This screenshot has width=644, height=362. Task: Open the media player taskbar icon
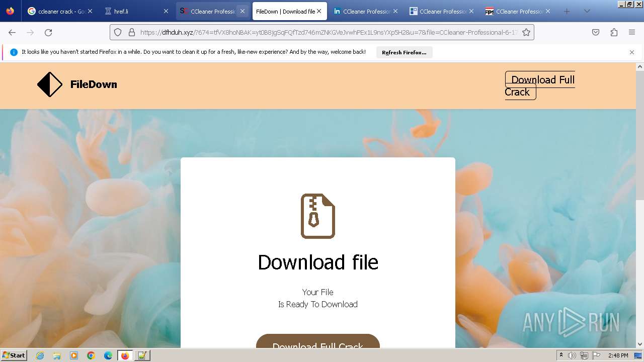pyautogui.click(x=74, y=355)
